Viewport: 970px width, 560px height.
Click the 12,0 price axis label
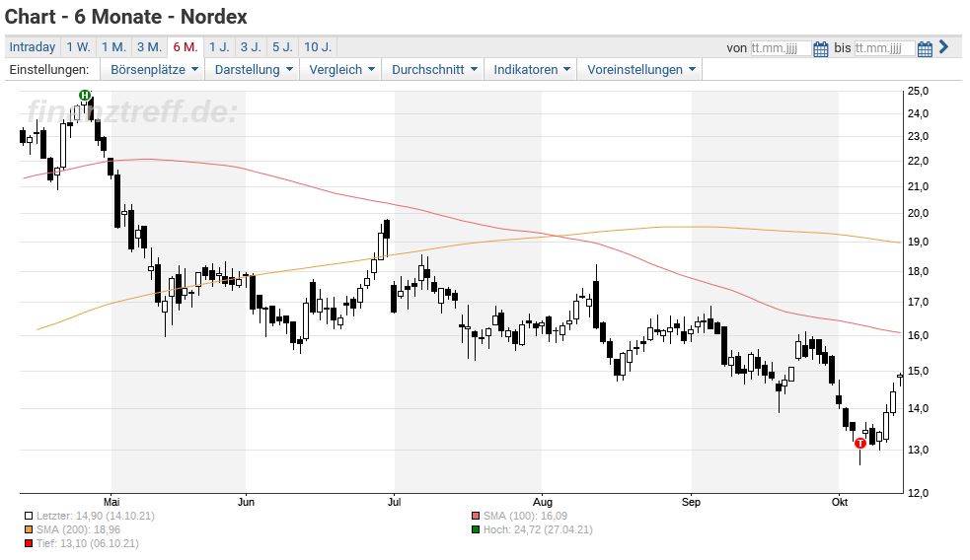(918, 493)
